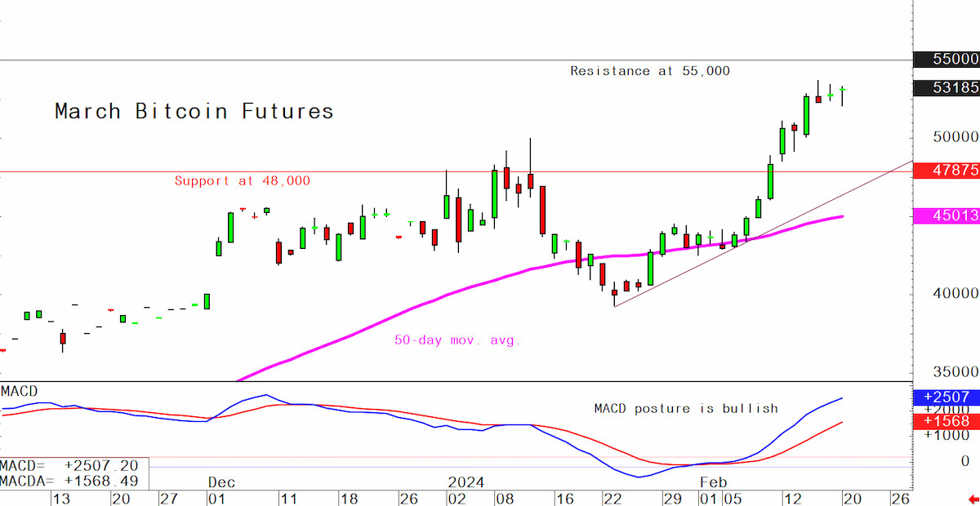Screen dimensions: 980x506
Task: Click the 'Feb' month label on time axis
Action: (x=714, y=482)
